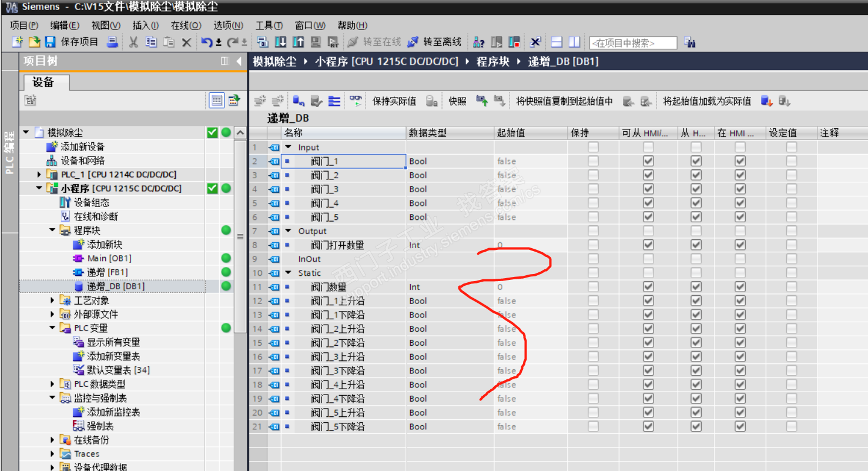Image resolution: width=868 pixels, height=471 pixels.
Task: Toggle HMI-writable checkbox for 阀门_3
Action: [696, 189]
